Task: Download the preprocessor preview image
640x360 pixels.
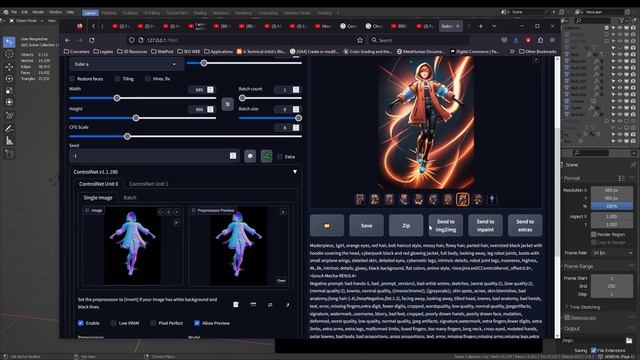Action: (283, 211)
